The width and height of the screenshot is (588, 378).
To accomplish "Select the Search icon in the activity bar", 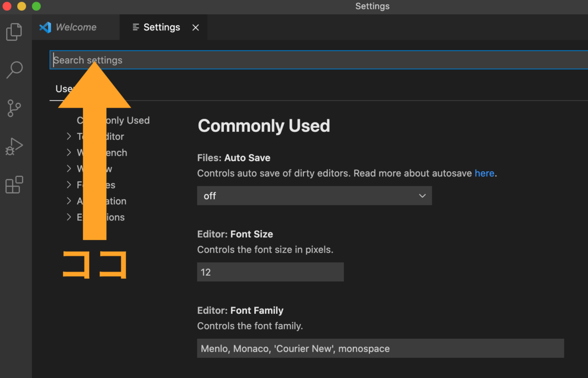I will pos(14,70).
